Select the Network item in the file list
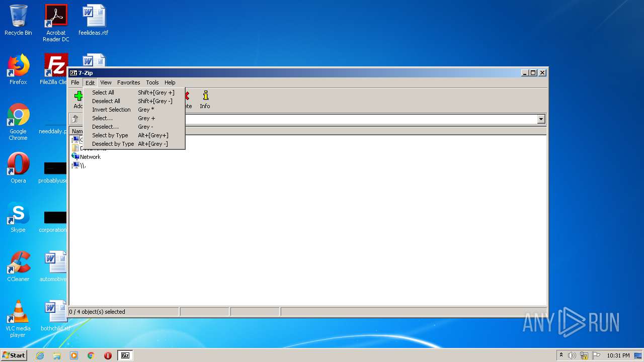The image size is (644, 362). point(86,157)
